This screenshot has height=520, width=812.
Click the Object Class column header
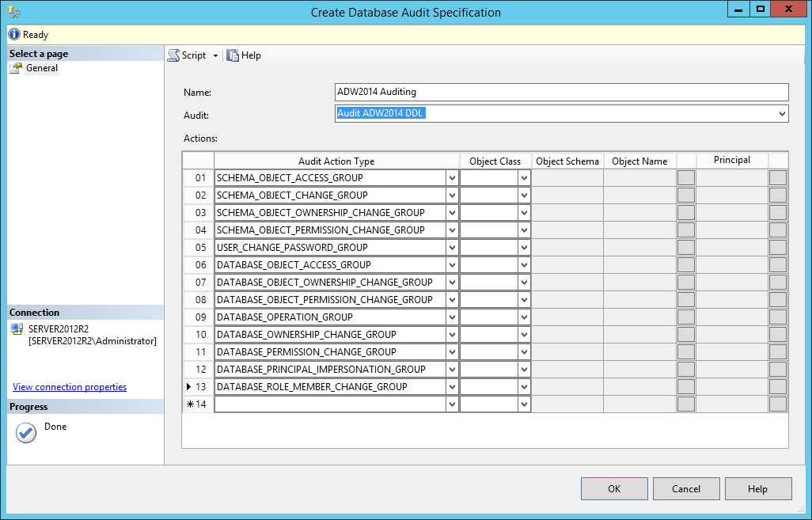pyautogui.click(x=495, y=161)
